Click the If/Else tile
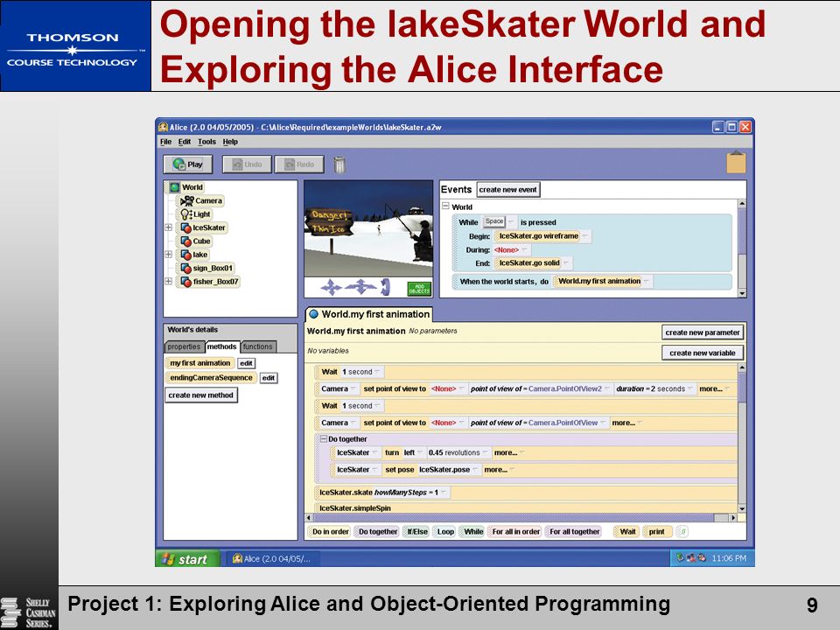840x630 pixels. 416,531
